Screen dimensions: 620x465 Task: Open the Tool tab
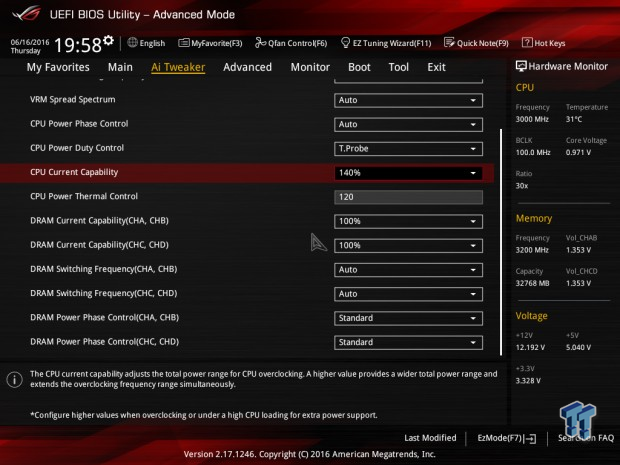point(399,67)
